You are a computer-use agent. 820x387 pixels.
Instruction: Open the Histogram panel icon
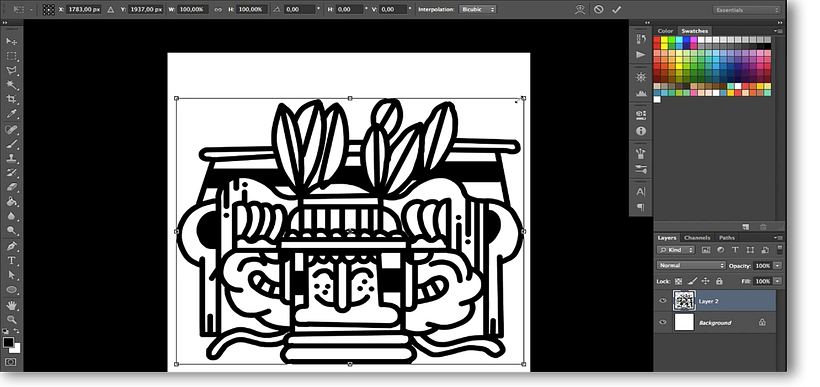[x=641, y=93]
